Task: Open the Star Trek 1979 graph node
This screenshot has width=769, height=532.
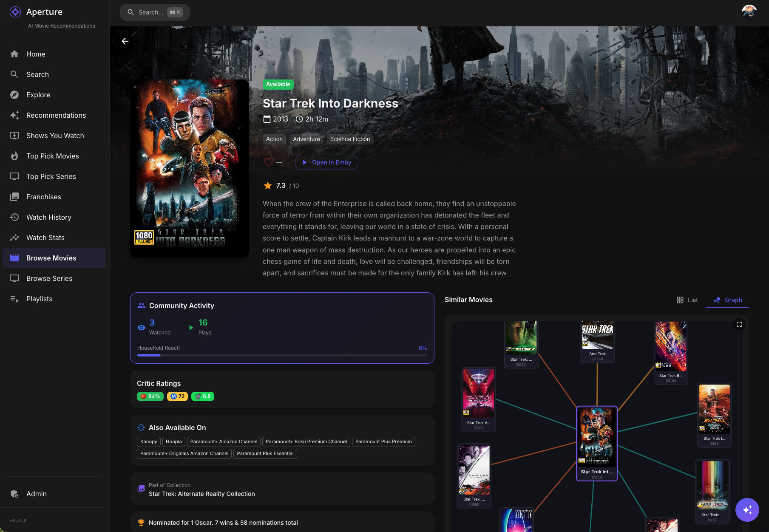Action: 712,492
